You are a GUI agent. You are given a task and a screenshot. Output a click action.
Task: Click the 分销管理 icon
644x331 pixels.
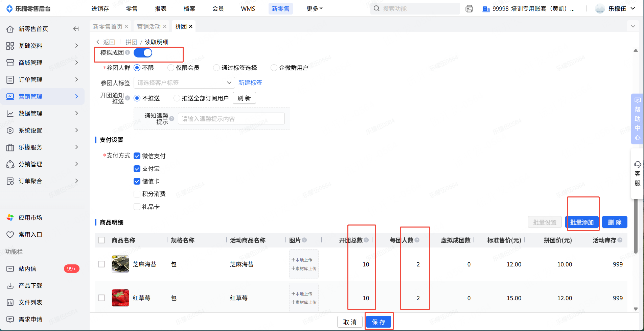[10, 164]
